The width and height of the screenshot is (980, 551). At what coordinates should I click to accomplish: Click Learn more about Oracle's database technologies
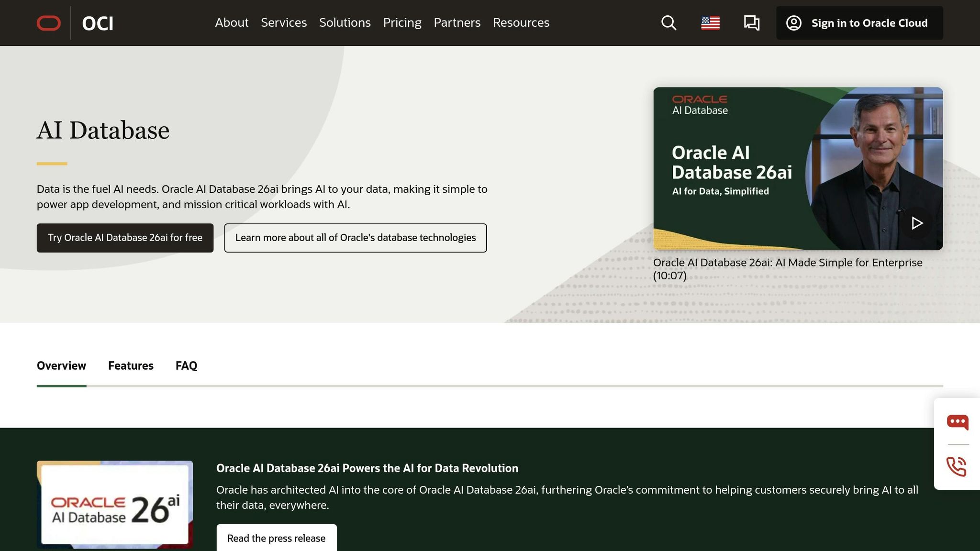(x=355, y=238)
